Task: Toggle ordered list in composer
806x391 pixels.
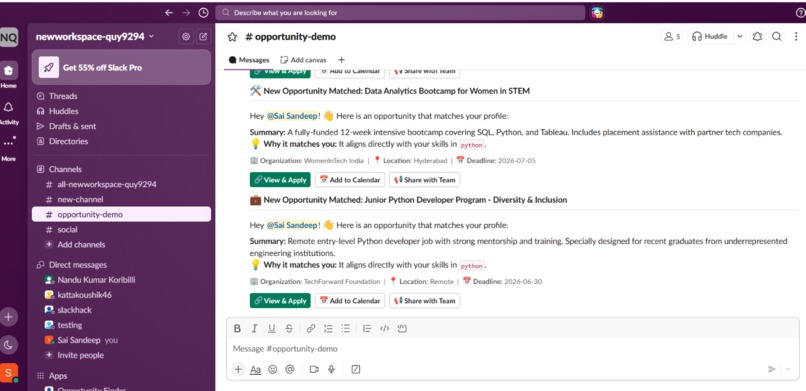Action: click(x=328, y=329)
